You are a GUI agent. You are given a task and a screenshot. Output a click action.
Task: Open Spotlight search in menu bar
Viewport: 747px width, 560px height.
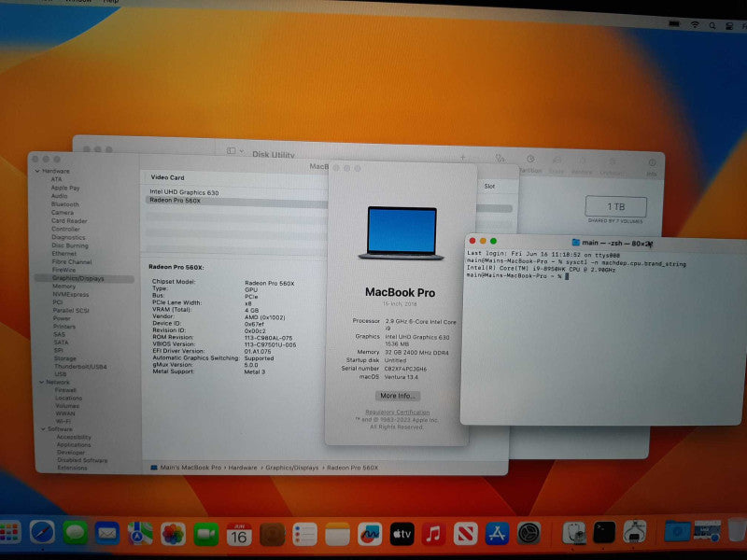(712, 26)
